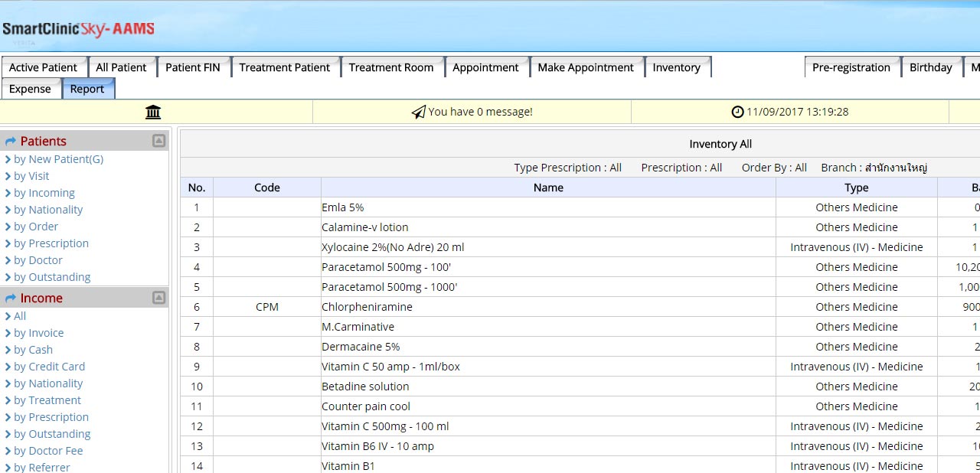Screen dimensions: 980x473
Task: Click the arrow icon beside Patients heading
Action: (11, 142)
